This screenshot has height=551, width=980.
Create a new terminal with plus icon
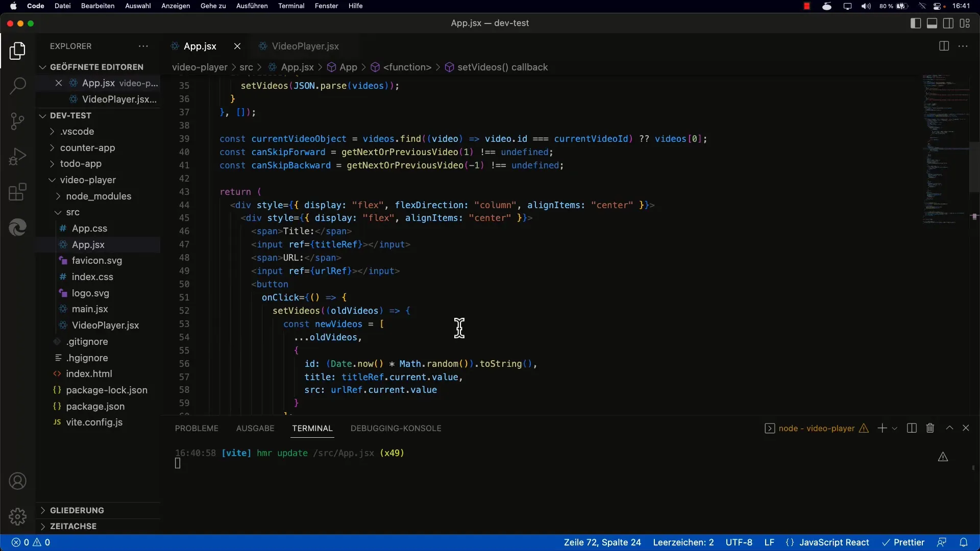882,428
